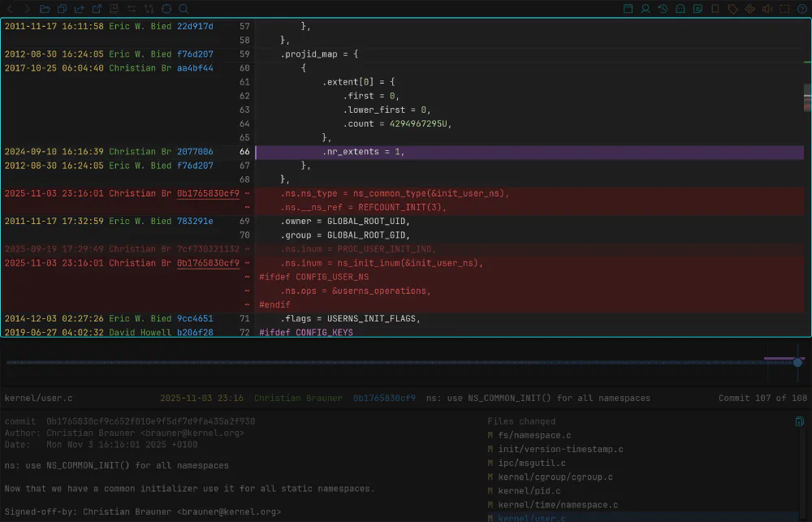Open commit hash 2077006 on line 66

click(195, 151)
